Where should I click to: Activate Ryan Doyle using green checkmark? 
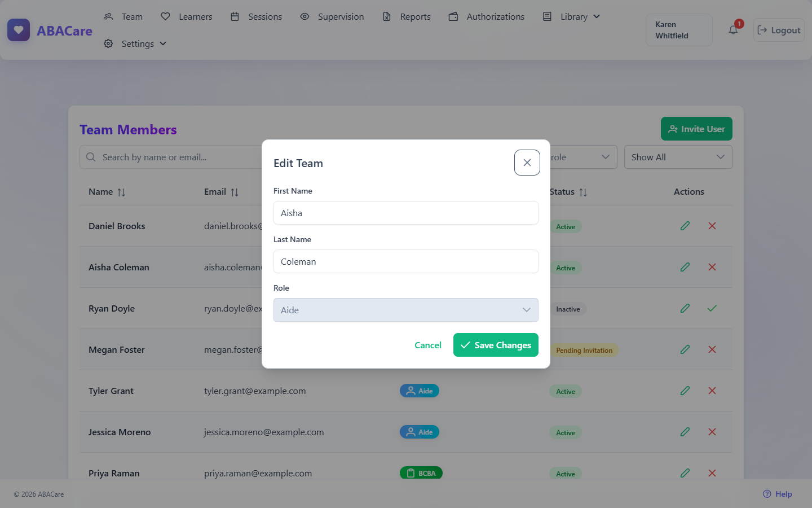click(712, 308)
